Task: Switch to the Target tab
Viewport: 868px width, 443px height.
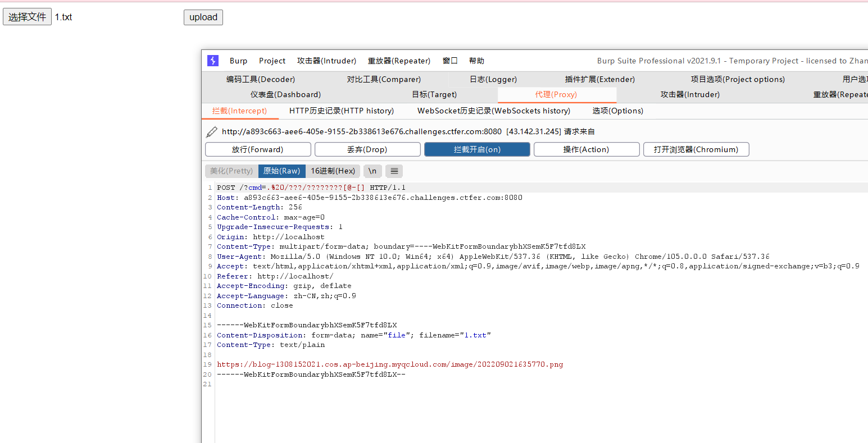Action: tap(434, 94)
